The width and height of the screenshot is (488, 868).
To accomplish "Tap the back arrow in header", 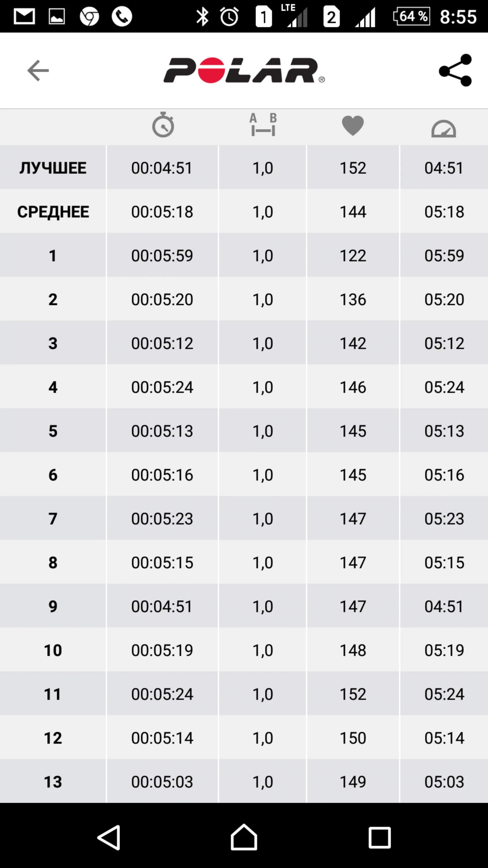I will (38, 70).
